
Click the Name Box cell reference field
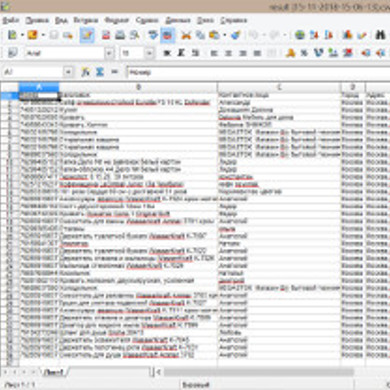[33, 72]
